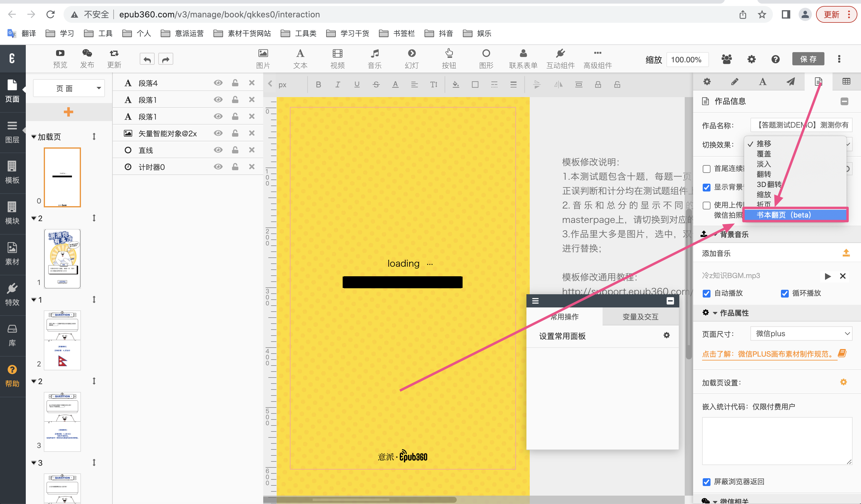Image resolution: width=861 pixels, height=504 pixels.
Task: Play the 冷z知识BGM.mp3 track
Action: pyautogui.click(x=827, y=276)
